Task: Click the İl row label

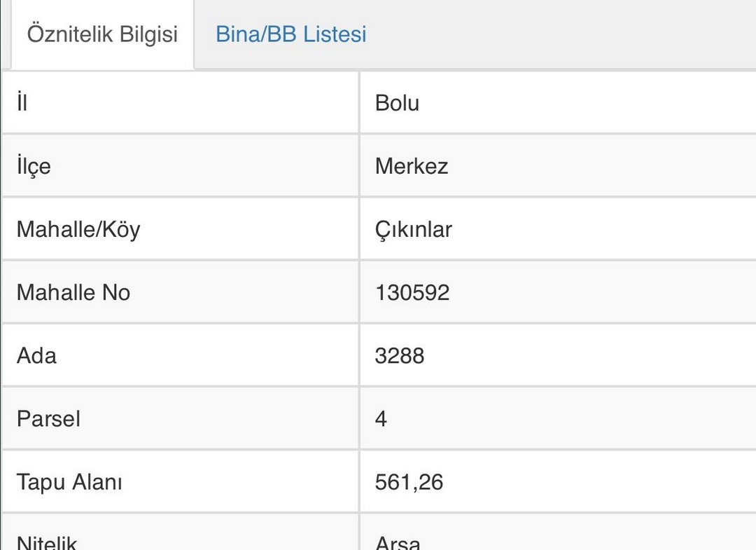Action: pos(181,103)
